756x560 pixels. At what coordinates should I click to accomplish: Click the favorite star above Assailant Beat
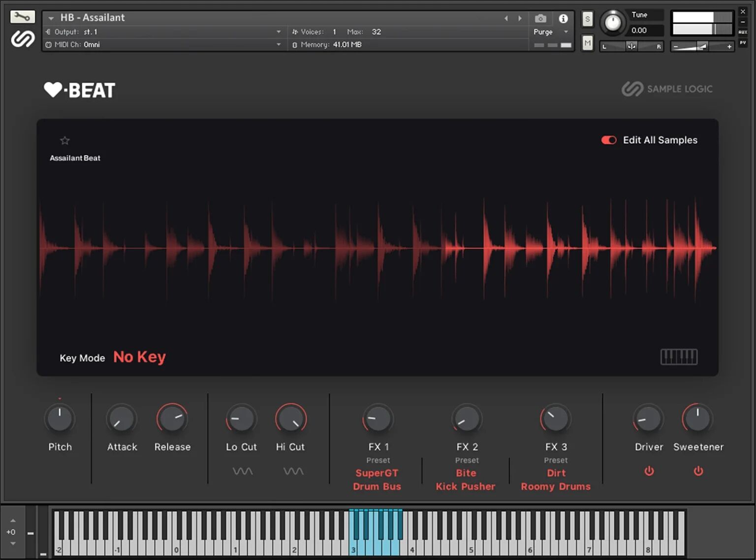point(64,140)
